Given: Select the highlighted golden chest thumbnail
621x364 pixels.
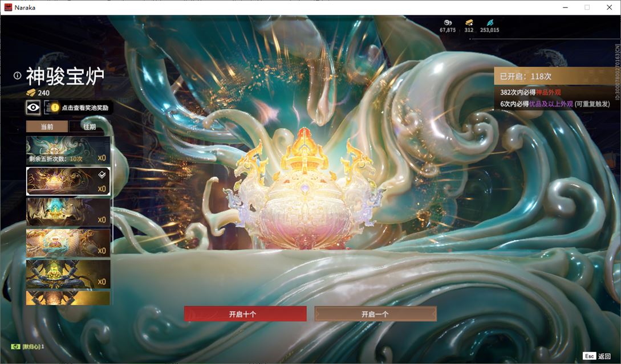Looking at the screenshot, I should 68,181.
